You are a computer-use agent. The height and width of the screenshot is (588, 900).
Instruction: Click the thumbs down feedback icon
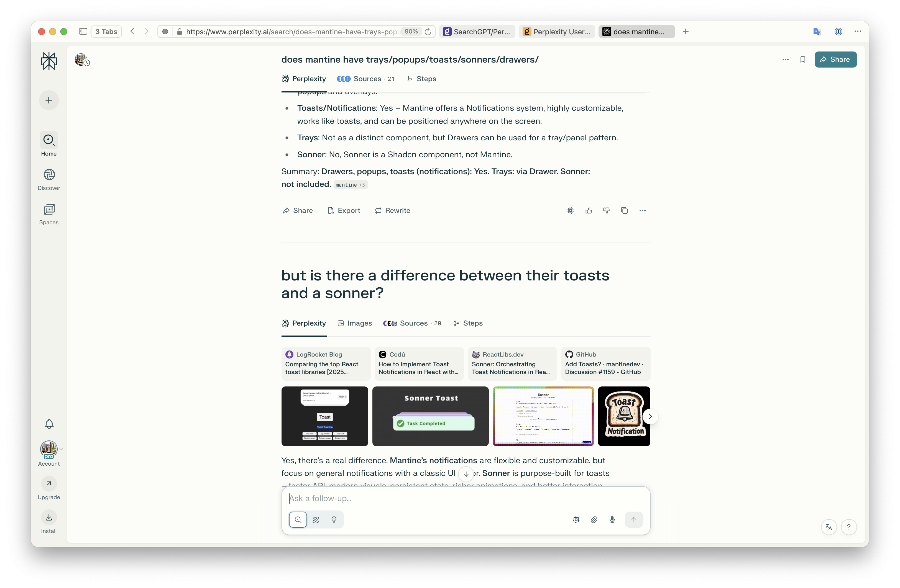point(606,210)
